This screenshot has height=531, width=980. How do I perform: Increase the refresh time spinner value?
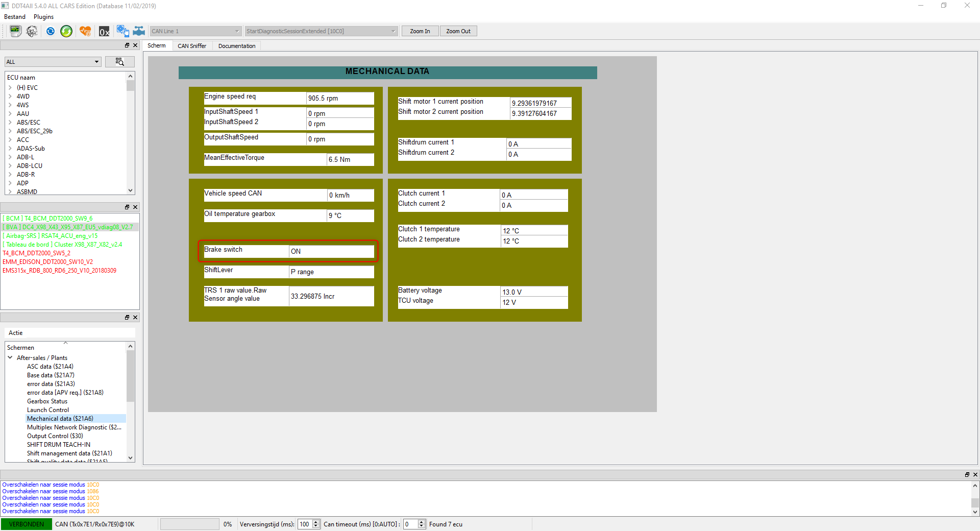[316, 522]
